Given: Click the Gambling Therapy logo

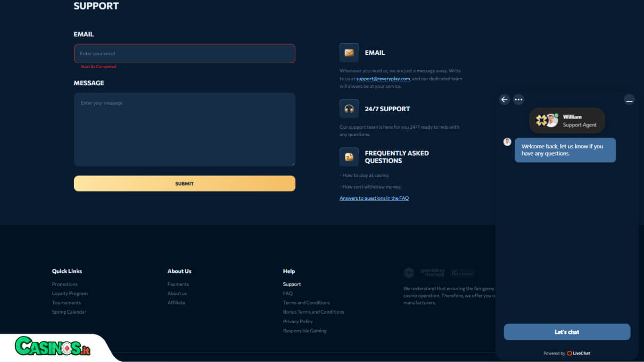Looking at the screenshot, I should tap(432, 273).
